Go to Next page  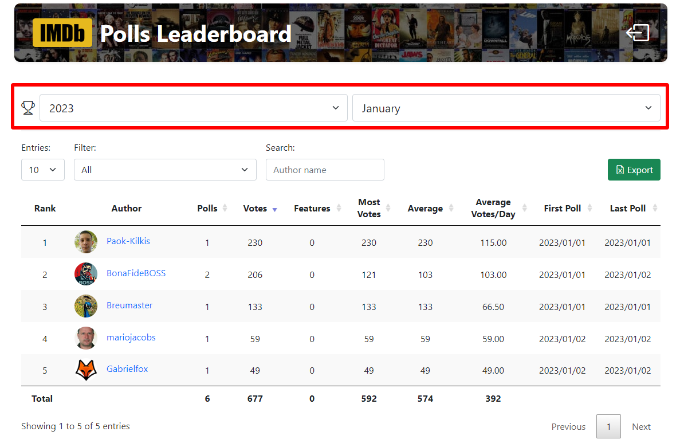[641, 427]
